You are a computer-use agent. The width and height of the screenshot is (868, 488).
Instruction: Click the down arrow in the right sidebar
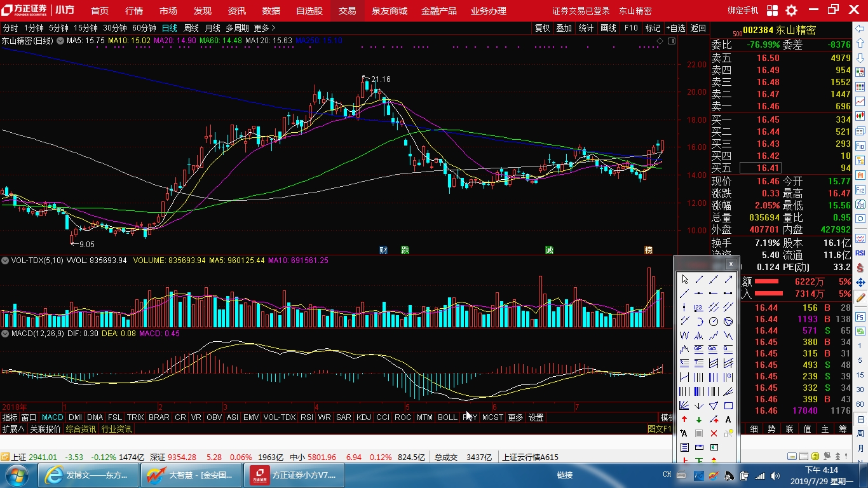860,57
